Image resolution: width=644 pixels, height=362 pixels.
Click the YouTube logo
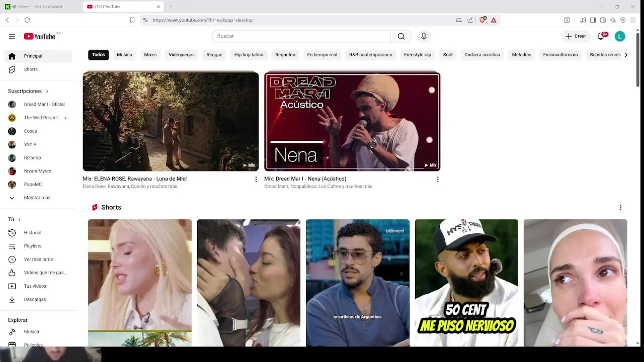(x=40, y=36)
